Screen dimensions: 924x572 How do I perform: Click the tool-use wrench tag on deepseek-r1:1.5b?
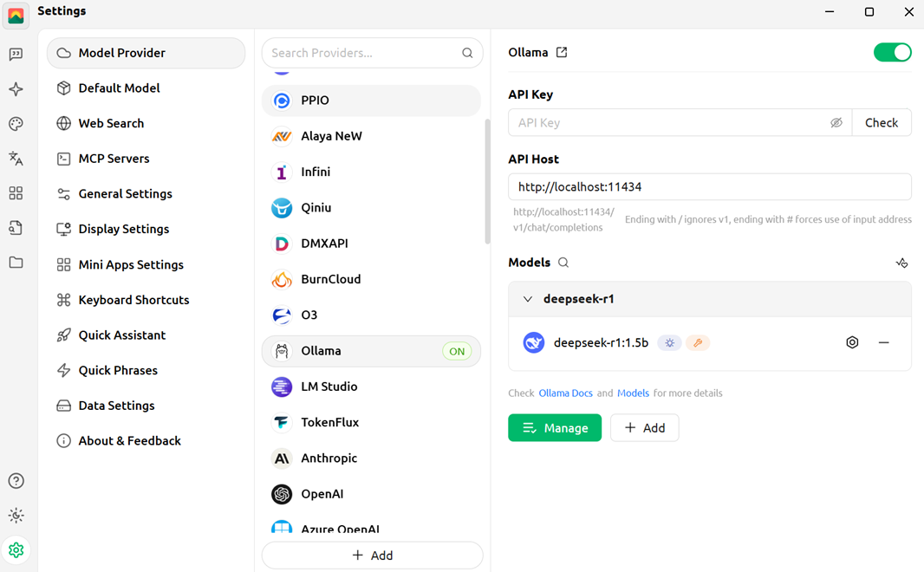pyautogui.click(x=698, y=343)
